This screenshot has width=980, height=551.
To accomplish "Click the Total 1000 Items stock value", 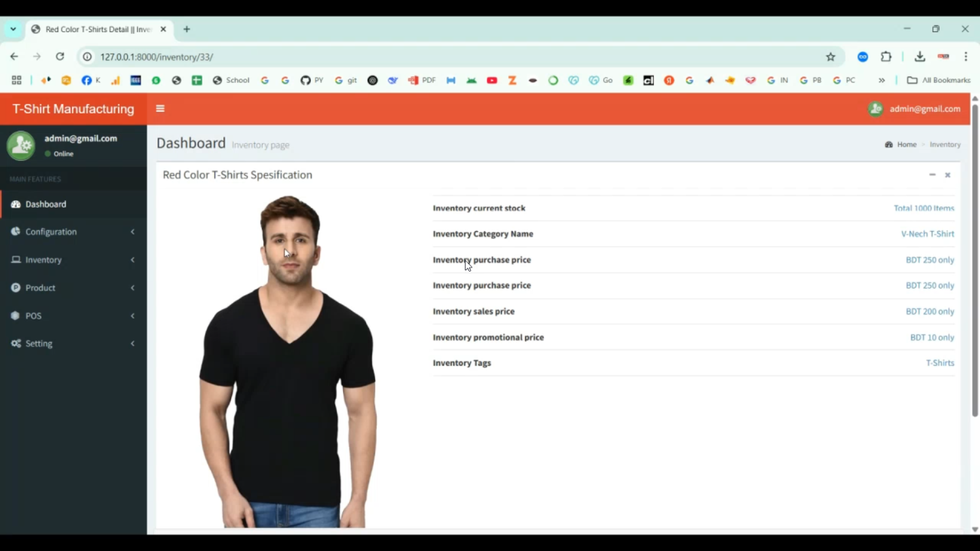I will (924, 208).
